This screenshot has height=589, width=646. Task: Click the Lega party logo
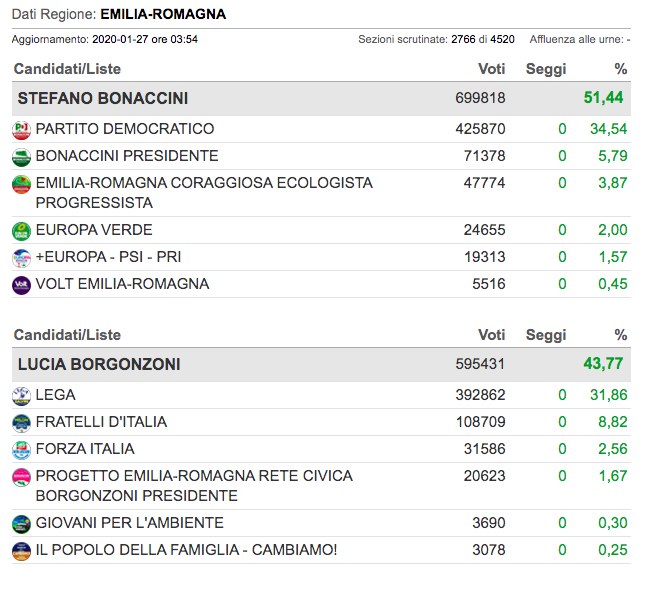tap(21, 396)
